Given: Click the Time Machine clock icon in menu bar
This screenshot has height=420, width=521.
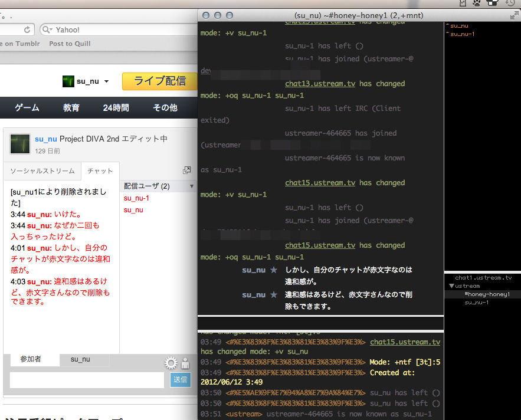Looking at the screenshot, I should click(510, 3).
